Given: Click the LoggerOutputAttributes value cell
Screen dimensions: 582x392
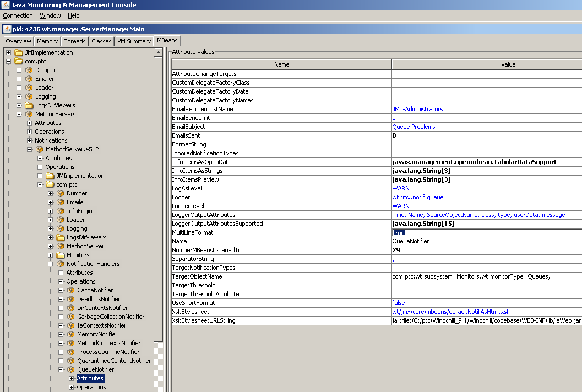Looking at the screenshot, I should click(487, 215).
